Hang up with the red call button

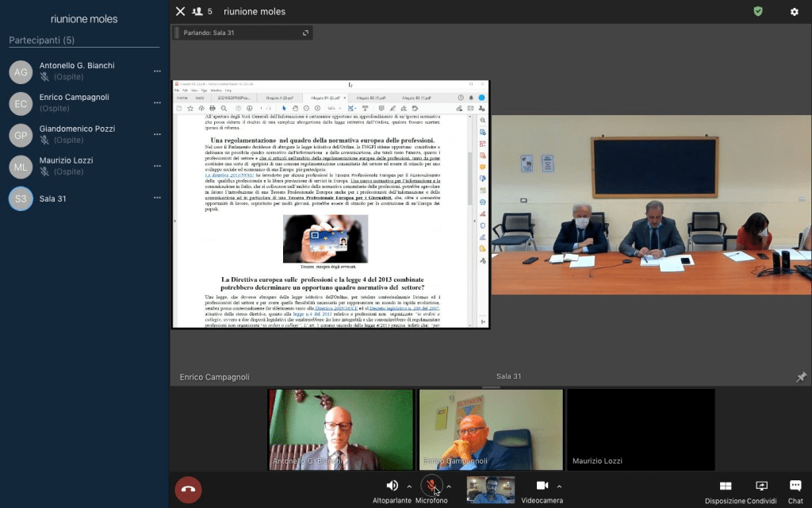(x=188, y=490)
